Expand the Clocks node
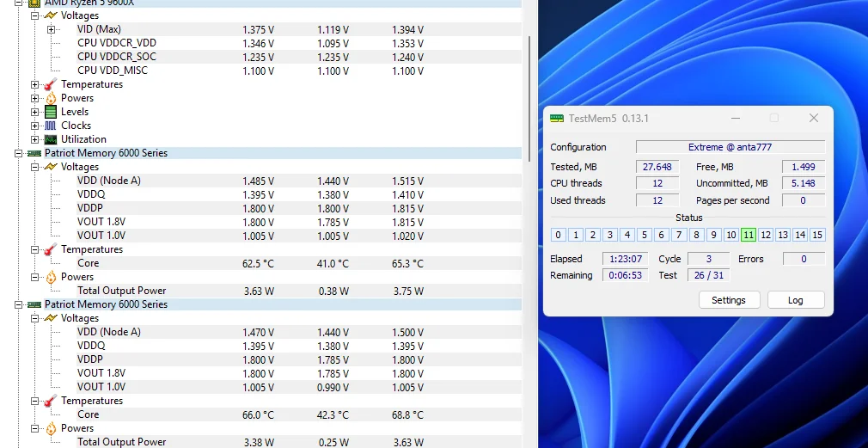The height and width of the screenshot is (448, 868). tap(35, 126)
